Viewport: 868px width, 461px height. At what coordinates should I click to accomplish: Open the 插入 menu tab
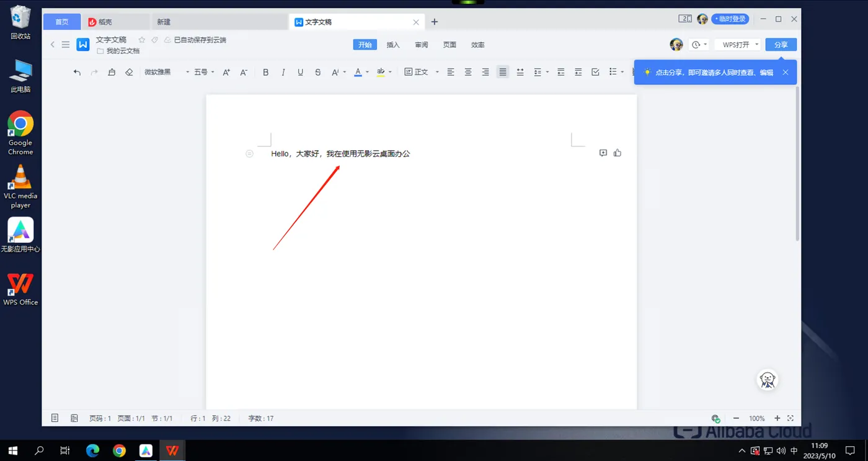393,45
